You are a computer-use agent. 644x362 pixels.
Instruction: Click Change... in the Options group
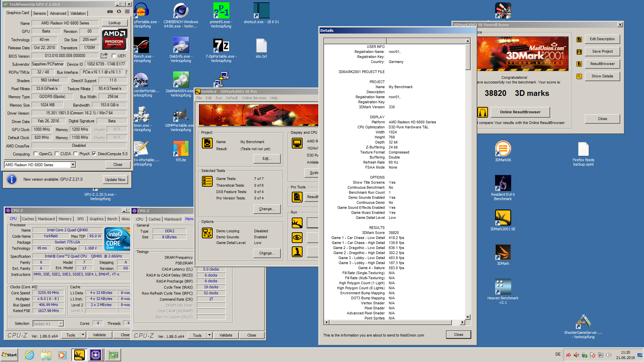[x=267, y=253]
